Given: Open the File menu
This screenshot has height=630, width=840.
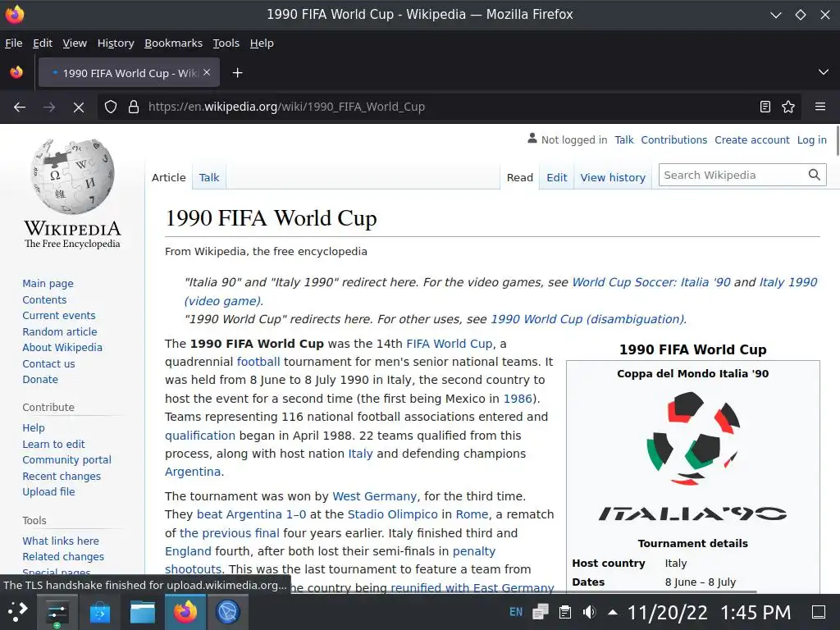Looking at the screenshot, I should [13, 43].
